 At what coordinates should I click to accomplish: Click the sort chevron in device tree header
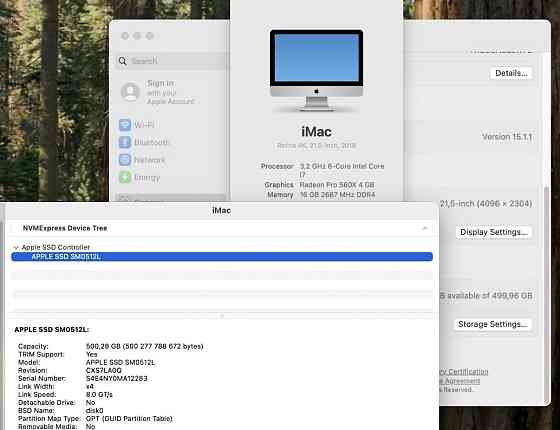(425, 228)
